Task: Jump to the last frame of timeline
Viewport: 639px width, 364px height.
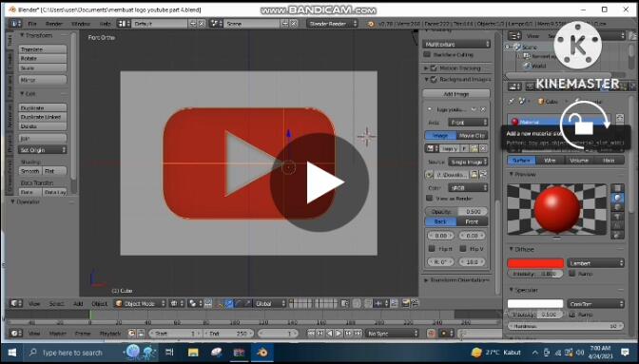Action: [358, 333]
